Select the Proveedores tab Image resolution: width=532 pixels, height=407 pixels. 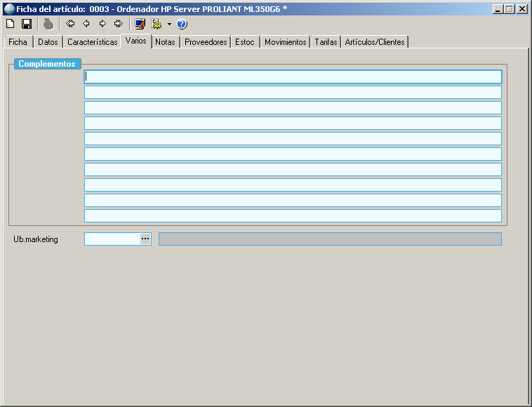pyautogui.click(x=206, y=42)
